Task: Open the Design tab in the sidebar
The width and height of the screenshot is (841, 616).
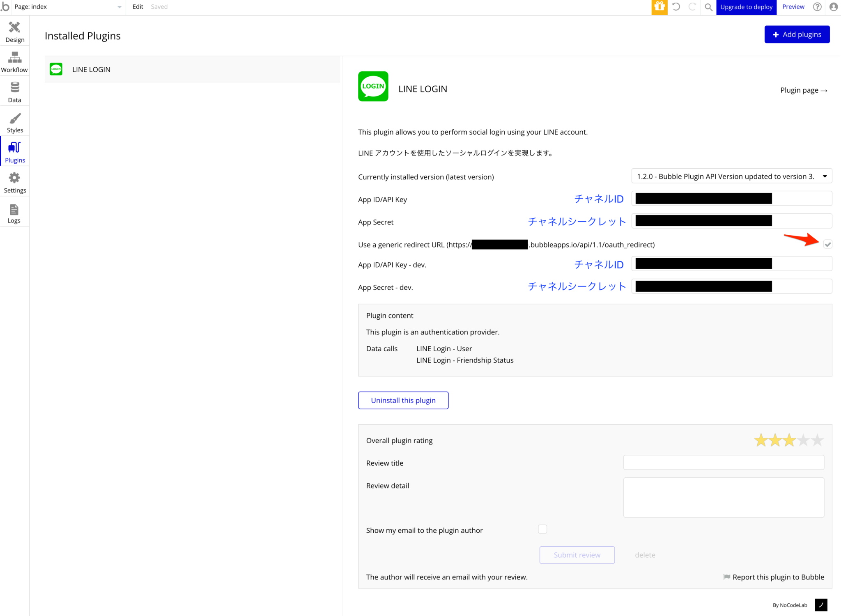Action: tap(15, 31)
